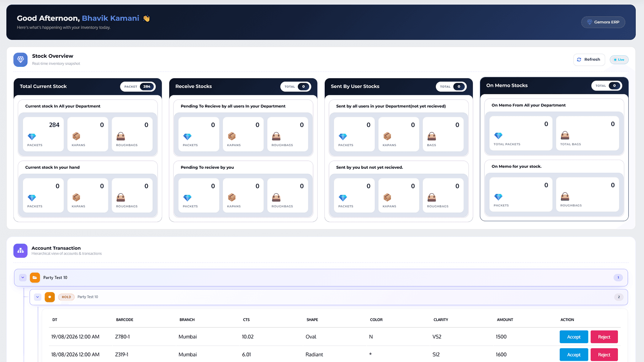Click the Kapans box icon under Current stock In your hand
Viewport: 644px width, 362px height.
76,197
